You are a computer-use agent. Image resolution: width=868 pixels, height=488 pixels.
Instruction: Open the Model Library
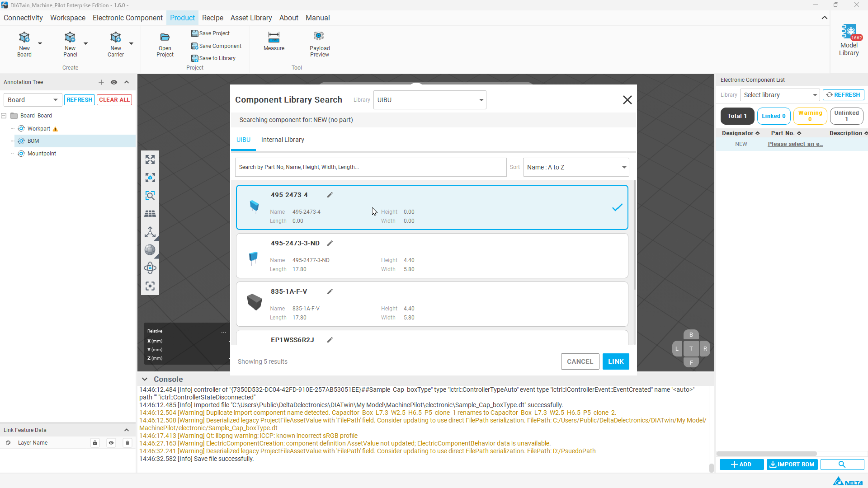(849, 41)
